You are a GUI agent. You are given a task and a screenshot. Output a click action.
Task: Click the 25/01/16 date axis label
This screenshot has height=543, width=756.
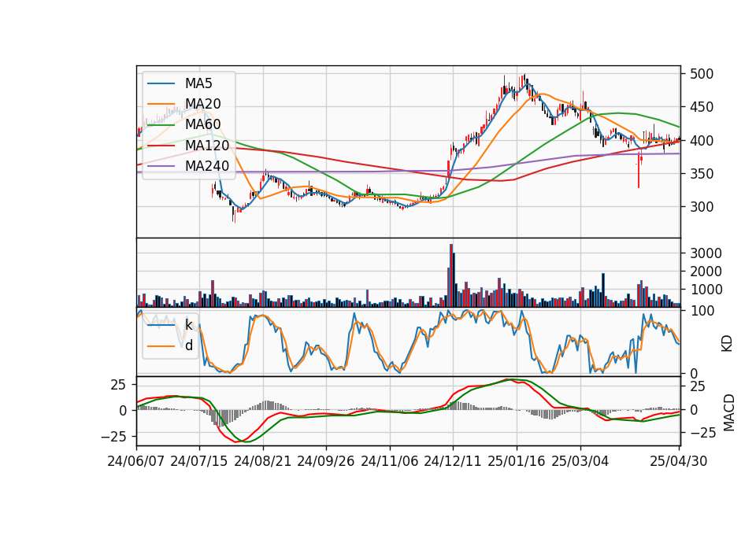click(x=517, y=461)
